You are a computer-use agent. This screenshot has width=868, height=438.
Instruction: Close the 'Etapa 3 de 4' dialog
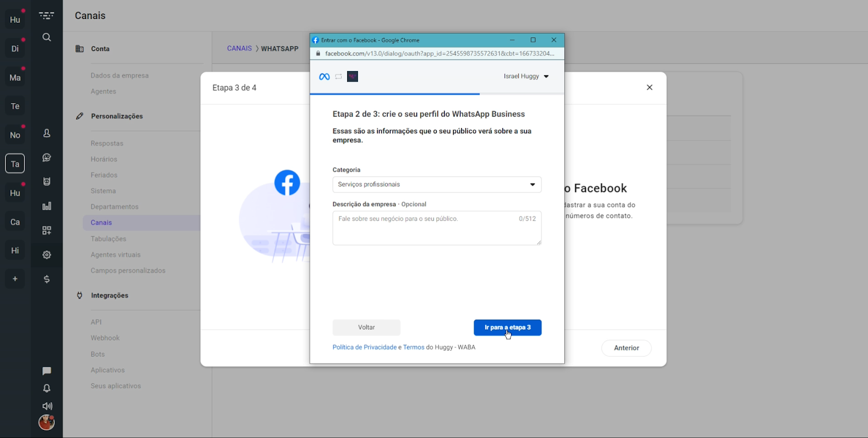[x=649, y=87]
